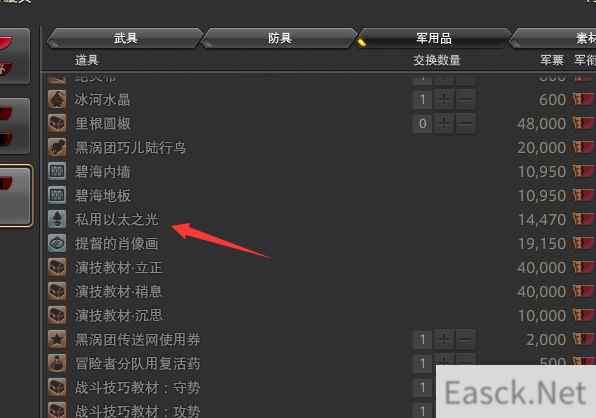The image size is (596, 418).
Task: Select the 演技教材·立正 item name
Action: (119, 268)
